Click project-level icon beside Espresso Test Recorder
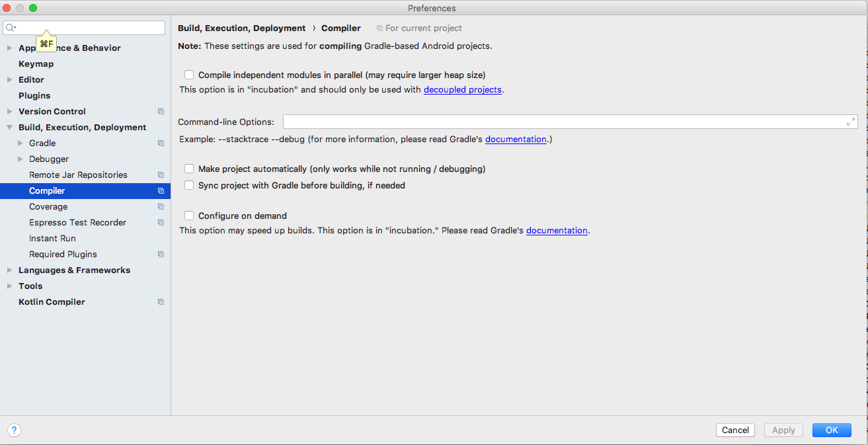The width and height of the screenshot is (868, 445). tap(161, 223)
